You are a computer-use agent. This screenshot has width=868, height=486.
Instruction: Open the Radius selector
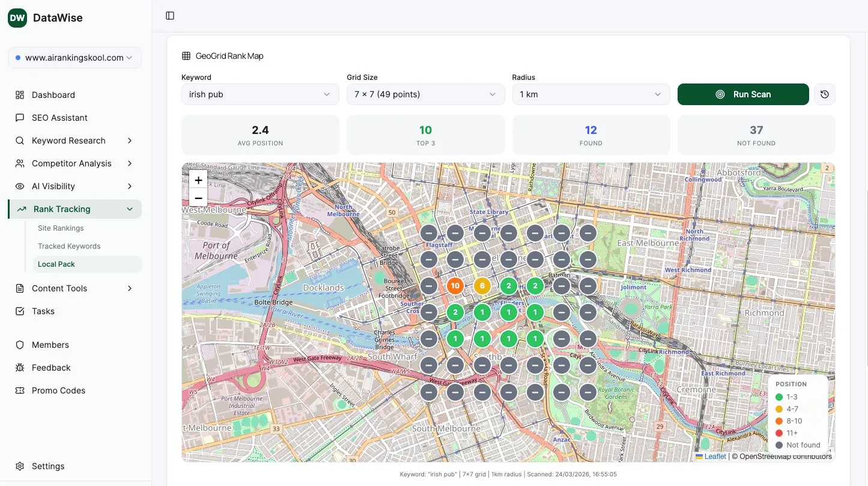point(590,94)
